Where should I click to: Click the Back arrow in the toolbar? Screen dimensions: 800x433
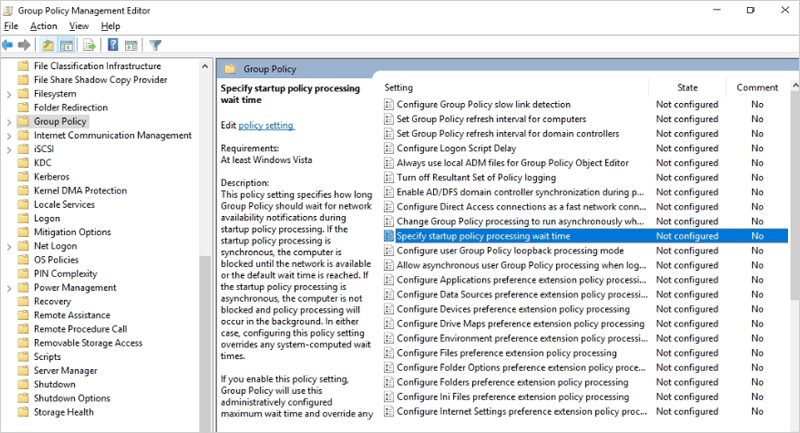[x=8, y=45]
